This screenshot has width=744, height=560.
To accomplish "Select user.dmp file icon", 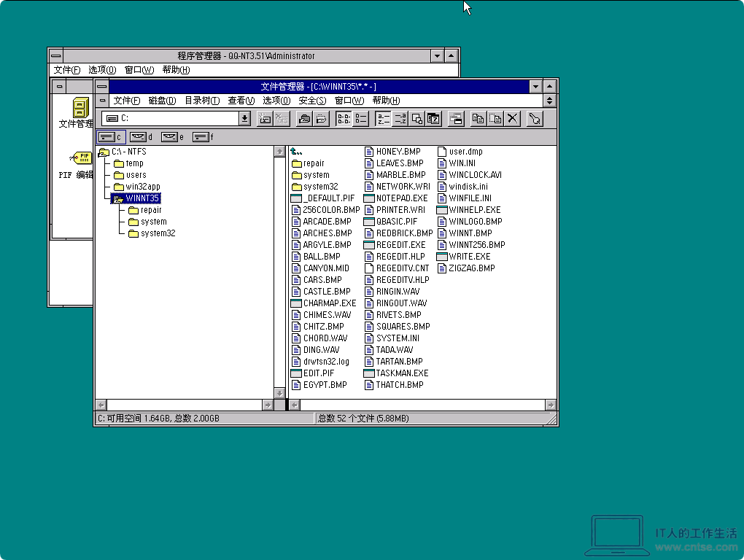I will click(442, 152).
